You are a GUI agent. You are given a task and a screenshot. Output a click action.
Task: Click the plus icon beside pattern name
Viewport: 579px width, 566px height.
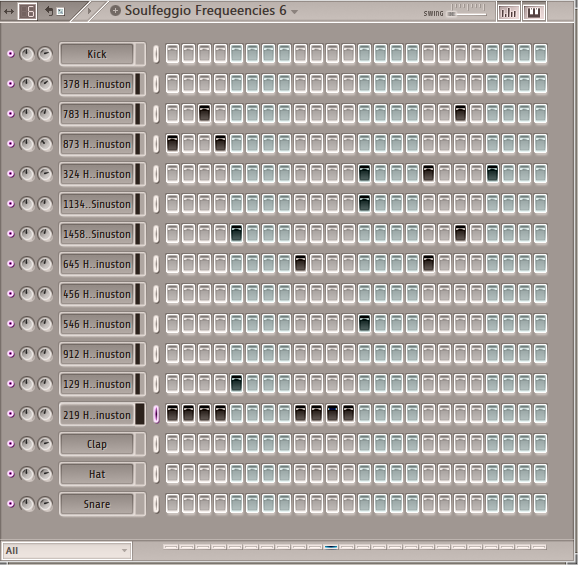pos(115,11)
